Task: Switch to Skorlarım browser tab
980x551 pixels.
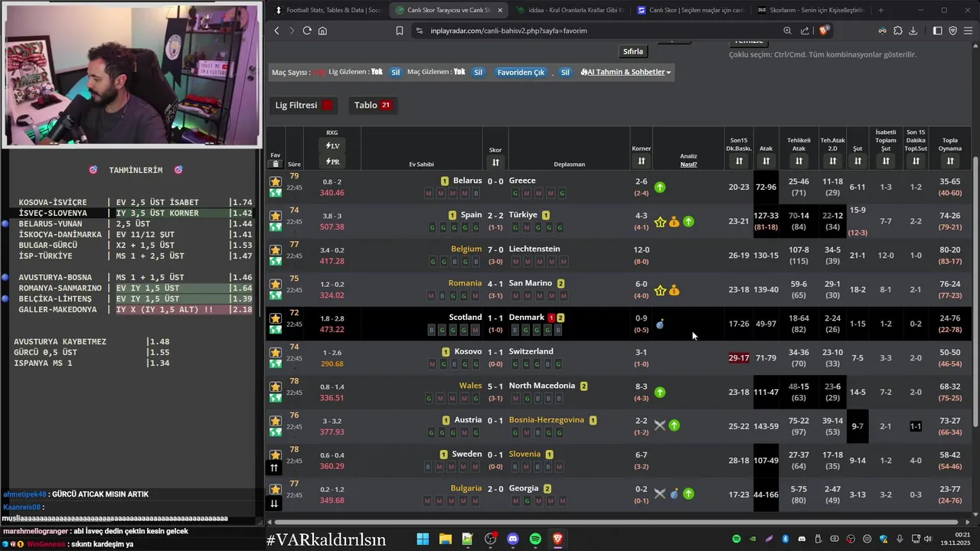Action: coord(810,10)
